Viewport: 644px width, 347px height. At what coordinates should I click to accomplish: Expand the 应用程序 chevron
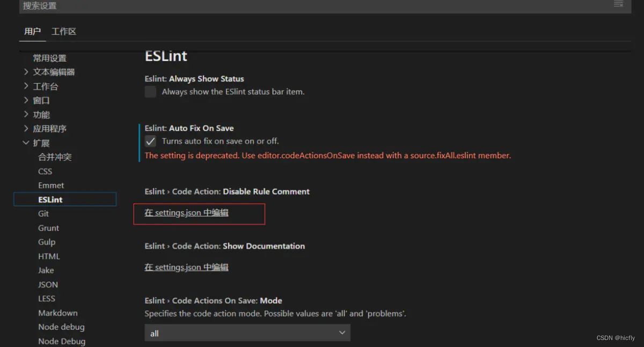(x=26, y=128)
